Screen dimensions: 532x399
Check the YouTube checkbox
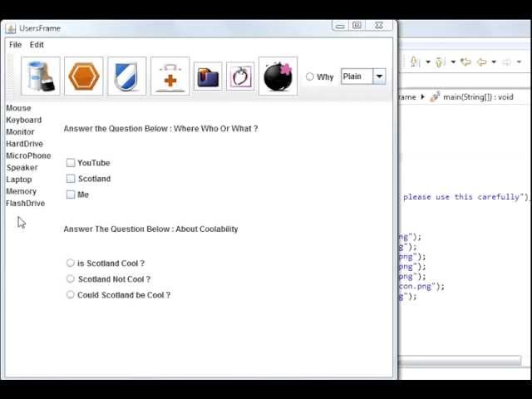(x=71, y=163)
